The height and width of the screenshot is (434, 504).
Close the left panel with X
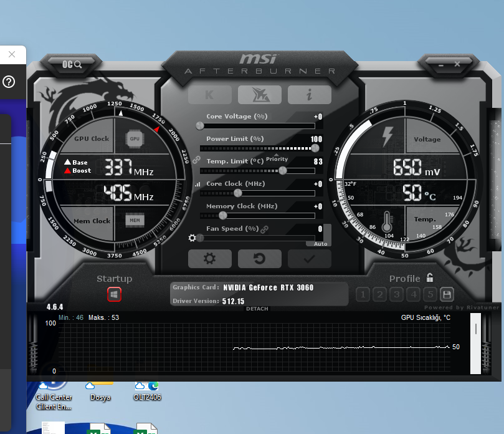click(x=12, y=54)
